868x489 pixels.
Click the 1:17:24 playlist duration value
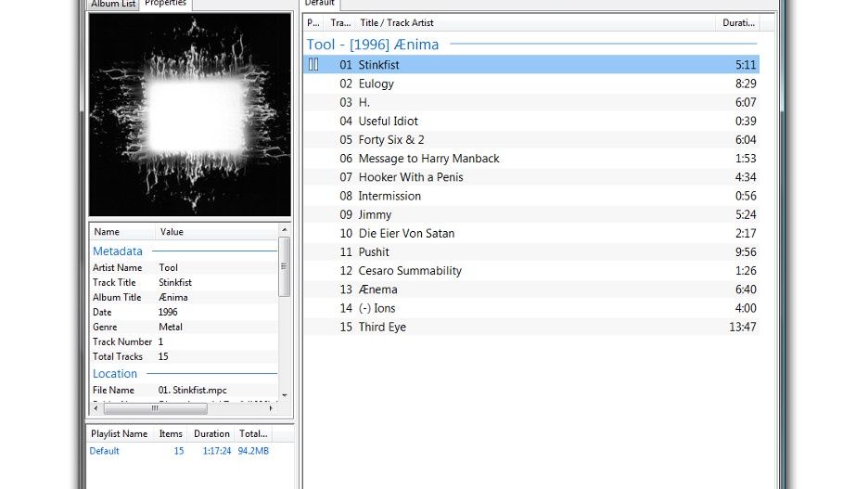click(216, 451)
